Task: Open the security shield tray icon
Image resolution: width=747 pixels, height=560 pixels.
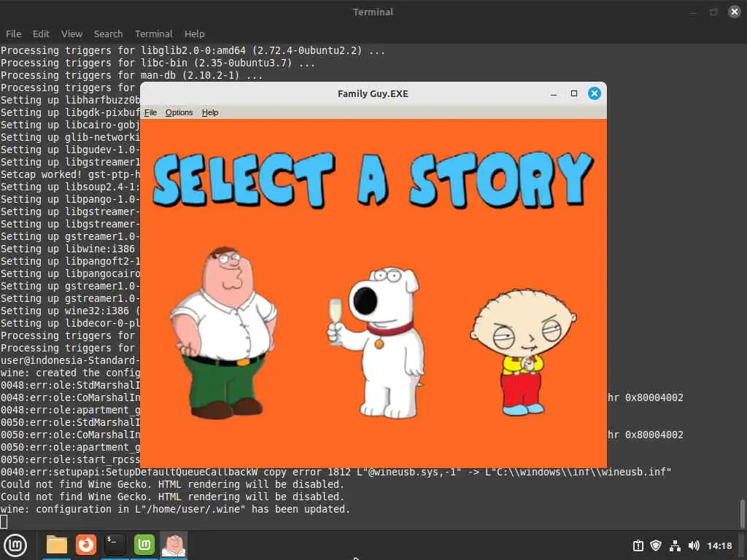Action: click(656, 545)
